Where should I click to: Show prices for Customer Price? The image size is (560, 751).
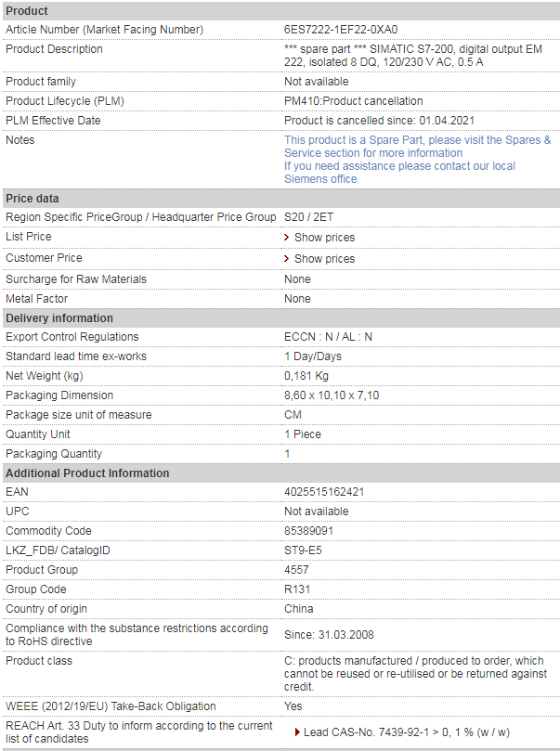(x=324, y=259)
